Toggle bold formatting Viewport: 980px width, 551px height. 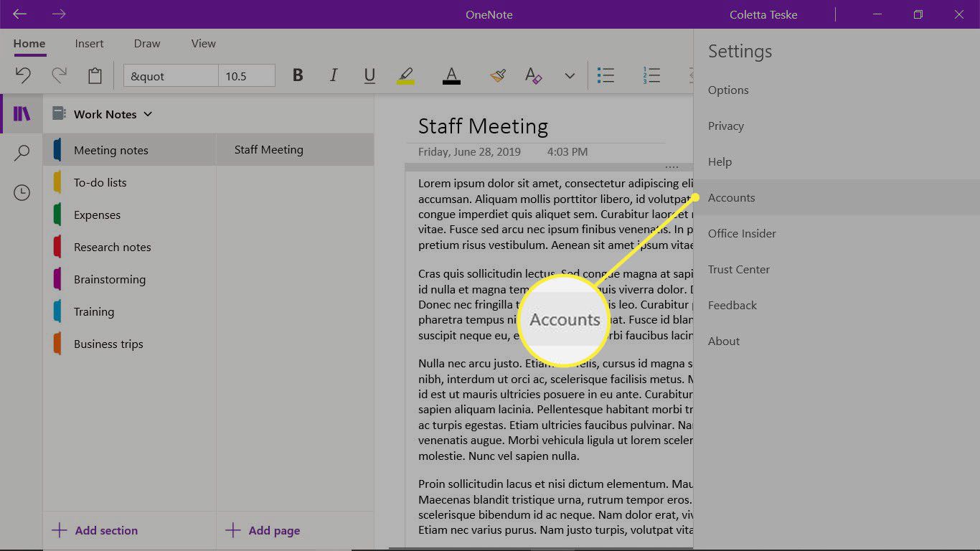[298, 75]
